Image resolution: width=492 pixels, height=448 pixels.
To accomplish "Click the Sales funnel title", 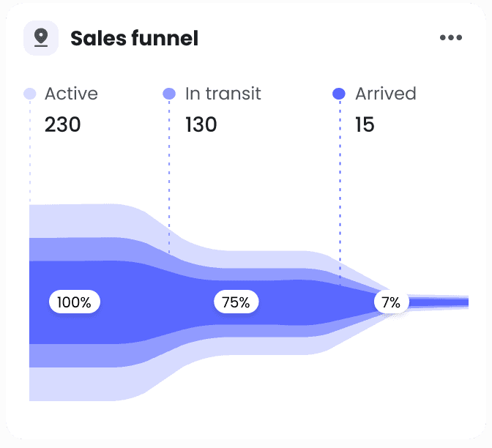I will pos(134,38).
